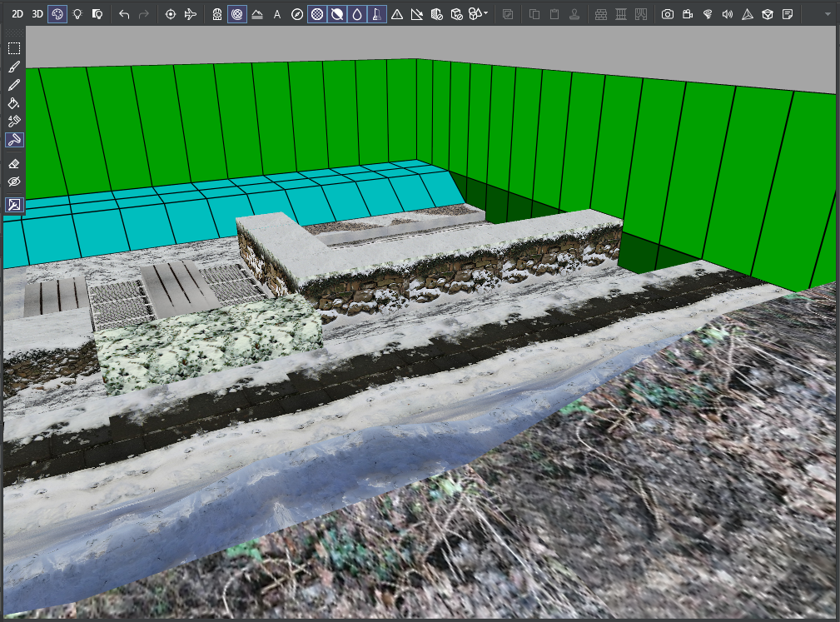Select the eraser tool in sidebar
Screen dimensions: 840x622
[x=14, y=164]
